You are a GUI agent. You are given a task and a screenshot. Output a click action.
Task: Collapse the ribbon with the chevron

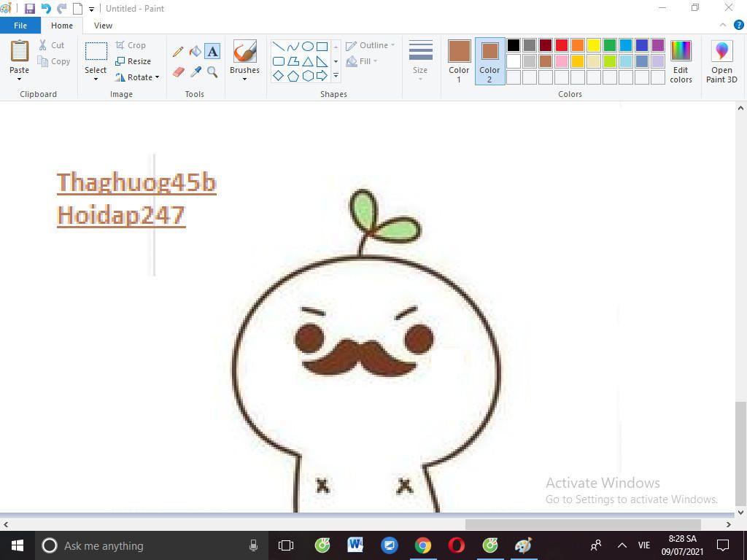[723, 26]
